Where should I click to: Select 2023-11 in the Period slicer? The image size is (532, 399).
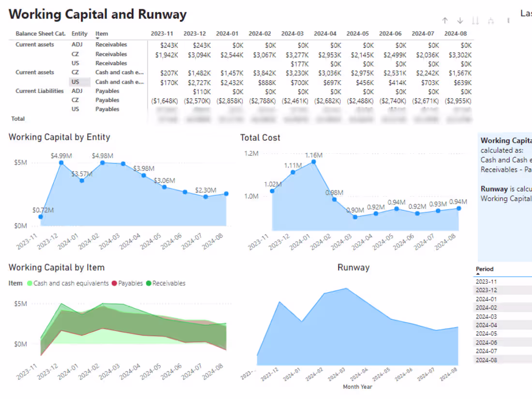(x=486, y=281)
